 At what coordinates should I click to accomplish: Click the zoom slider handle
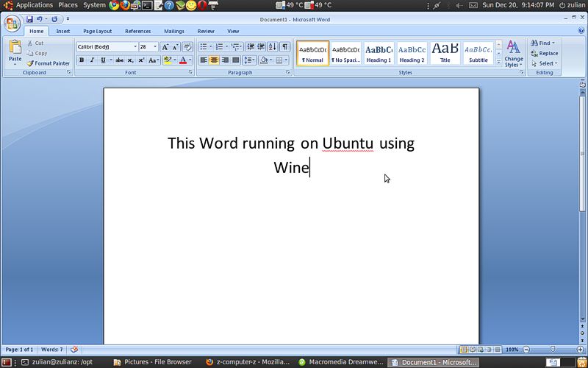point(553,350)
